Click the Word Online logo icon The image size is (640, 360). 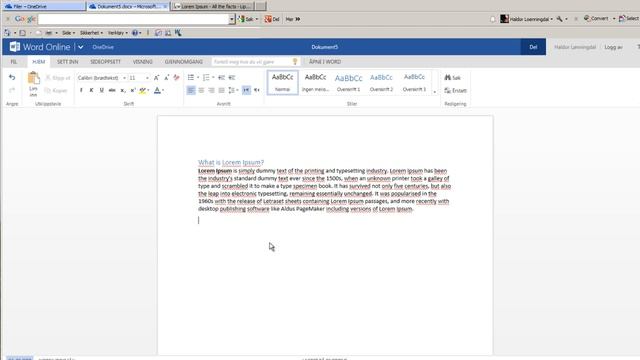click(x=15, y=47)
